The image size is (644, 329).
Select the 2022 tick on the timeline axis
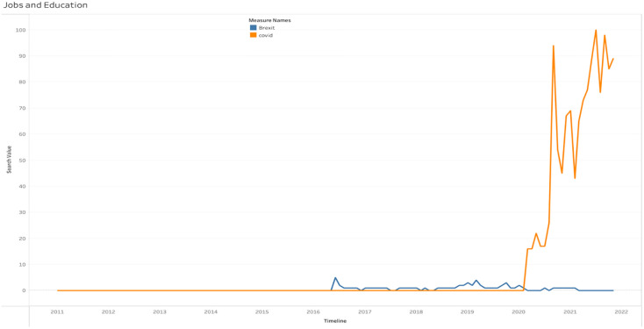point(621,312)
